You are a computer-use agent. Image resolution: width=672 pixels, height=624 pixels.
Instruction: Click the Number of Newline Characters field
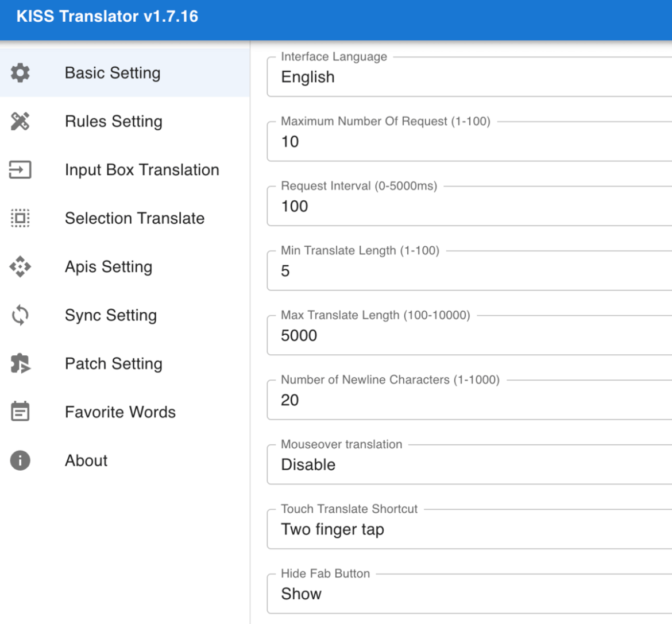click(469, 400)
